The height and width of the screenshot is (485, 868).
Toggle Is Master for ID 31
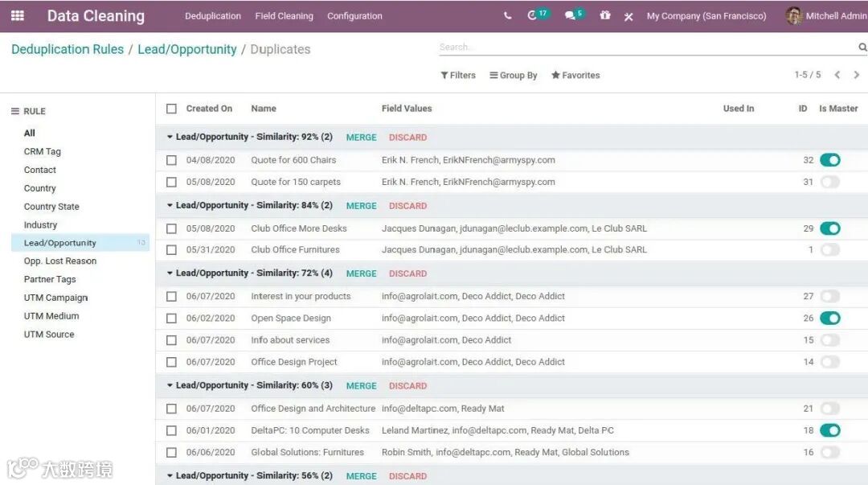[x=829, y=182]
